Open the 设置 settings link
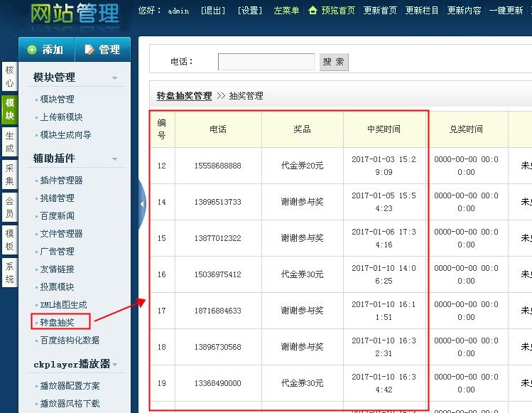Screen dimensions: 532x413 pos(250,11)
